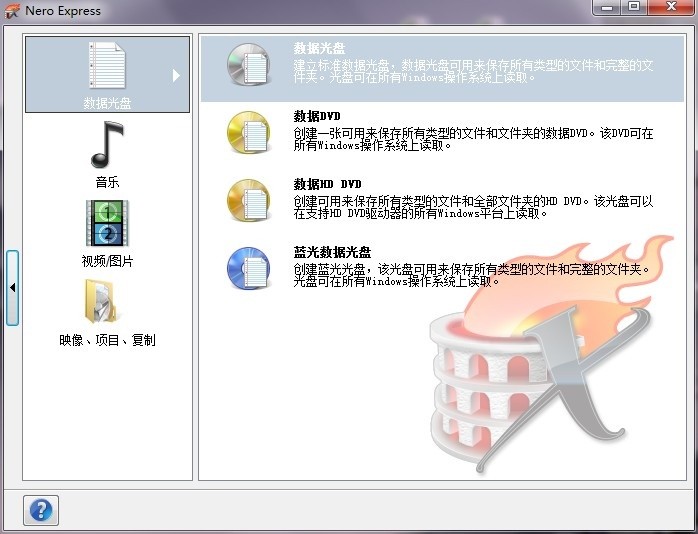Choose the 数据DVD title text
This screenshot has width=698, height=534.
click(x=318, y=116)
